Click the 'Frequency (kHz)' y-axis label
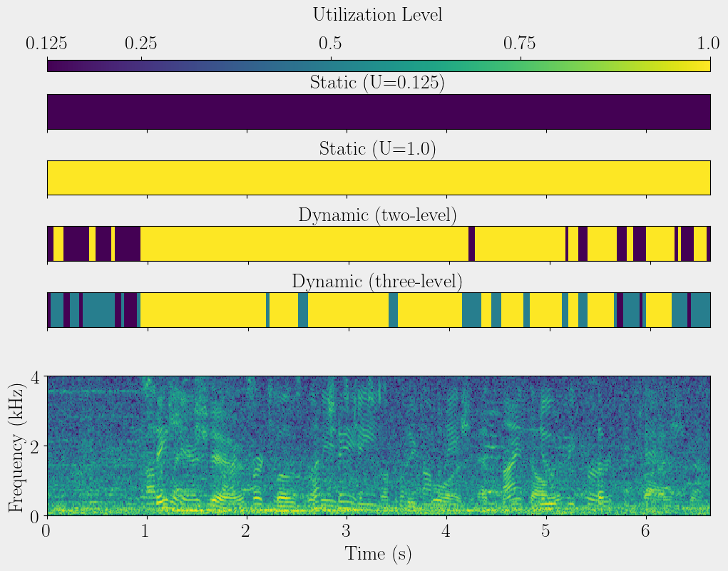728x571 pixels. point(15,446)
